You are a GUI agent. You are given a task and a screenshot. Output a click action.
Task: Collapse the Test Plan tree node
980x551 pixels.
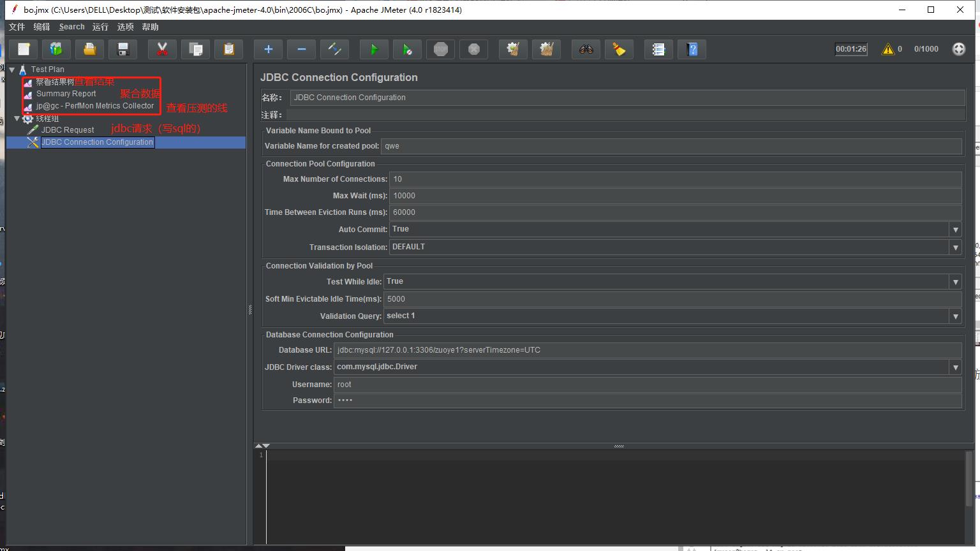click(12, 70)
